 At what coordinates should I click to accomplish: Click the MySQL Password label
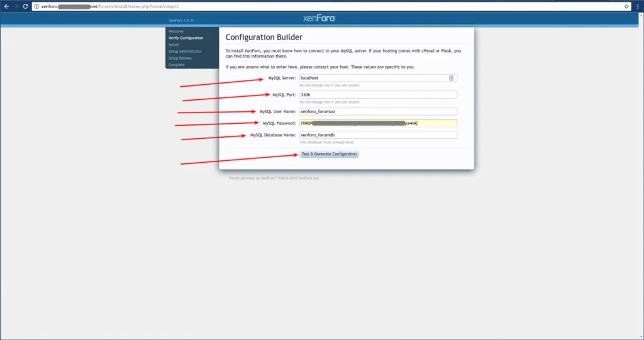279,123
